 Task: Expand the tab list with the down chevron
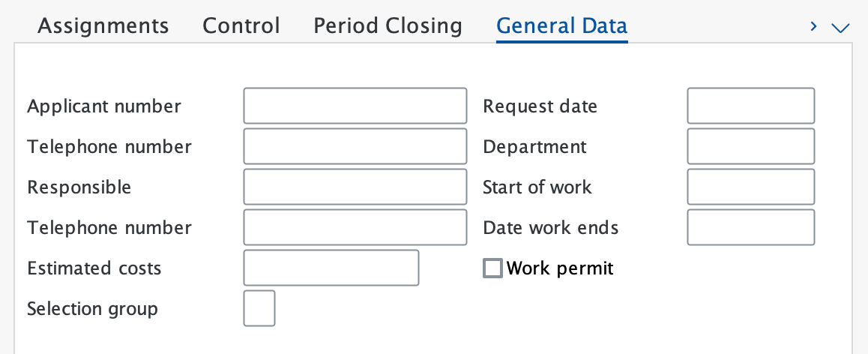(840, 28)
